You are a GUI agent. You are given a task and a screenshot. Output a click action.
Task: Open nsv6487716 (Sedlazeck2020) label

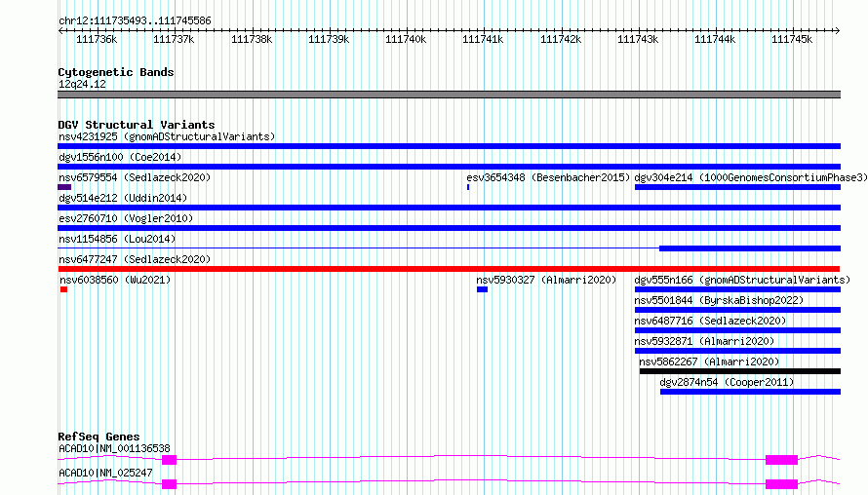click(710, 321)
